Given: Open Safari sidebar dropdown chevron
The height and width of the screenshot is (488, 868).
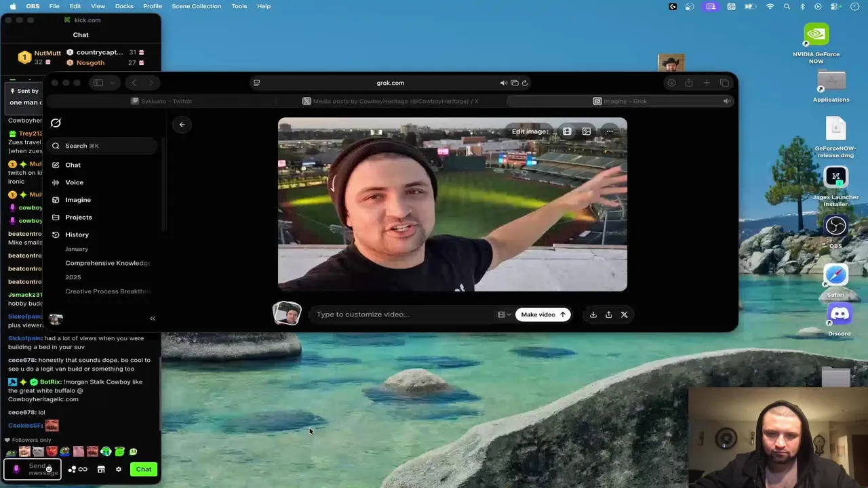Looking at the screenshot, I should tap(113, 83).
